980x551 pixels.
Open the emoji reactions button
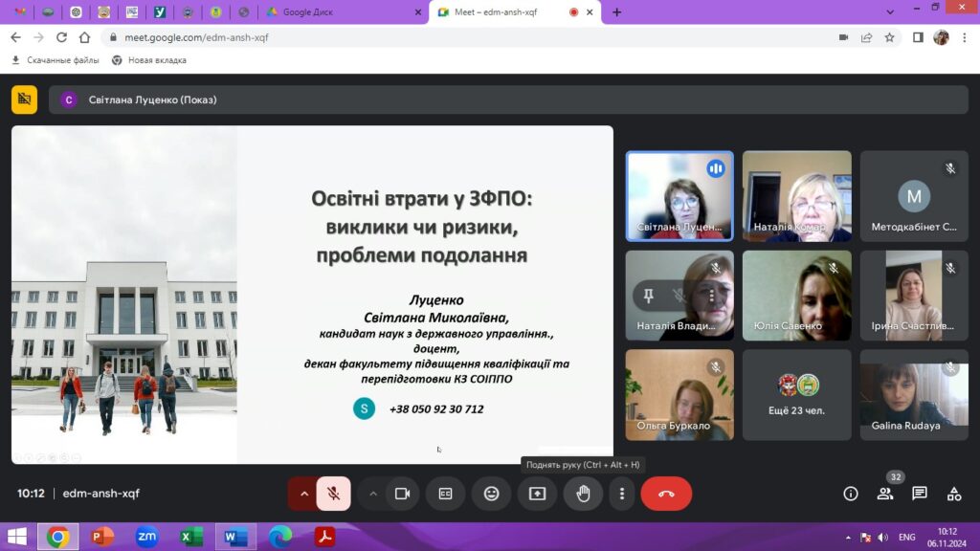pyautogui.click(x=491, y=494)
